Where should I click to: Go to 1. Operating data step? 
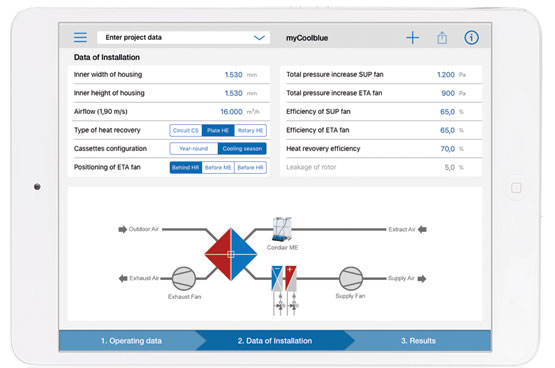[x=131, y=341]
